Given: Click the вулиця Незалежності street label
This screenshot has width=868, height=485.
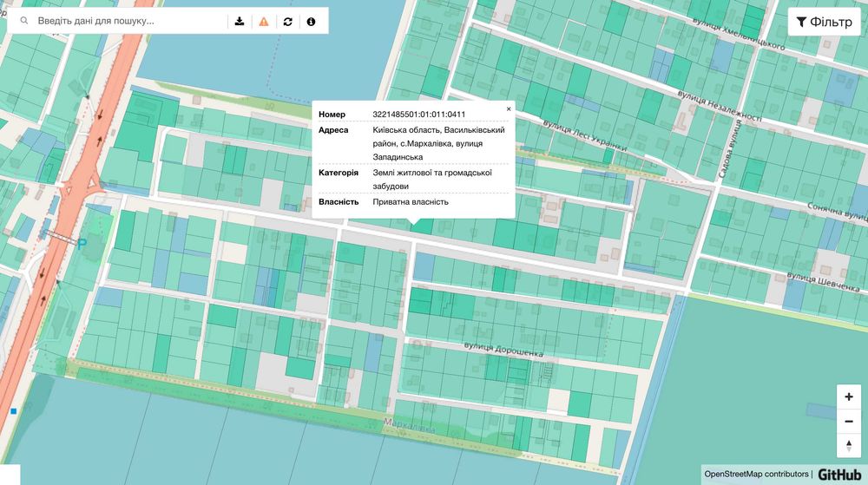Looking at the screenshot, I should click(720, 106).
